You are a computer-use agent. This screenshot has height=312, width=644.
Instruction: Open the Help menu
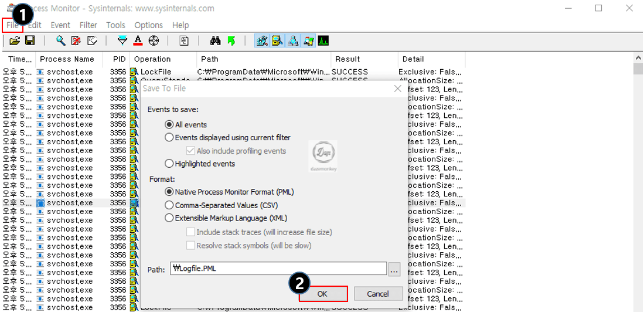click(180, 25)
